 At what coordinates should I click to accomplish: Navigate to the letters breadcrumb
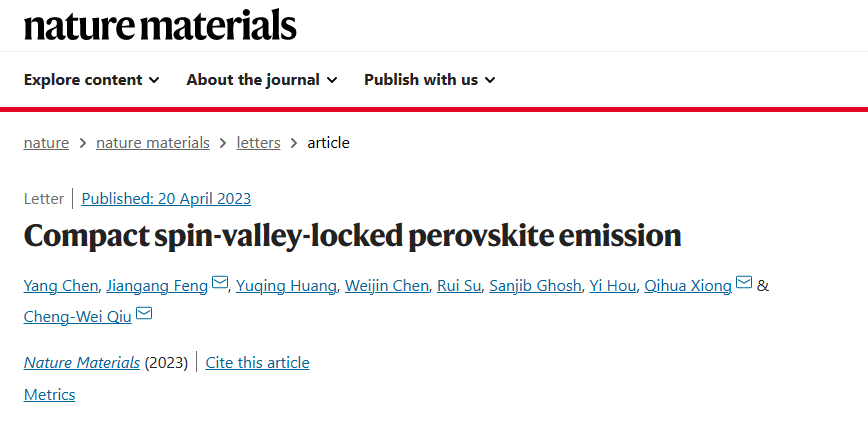[x=259, y=143]
